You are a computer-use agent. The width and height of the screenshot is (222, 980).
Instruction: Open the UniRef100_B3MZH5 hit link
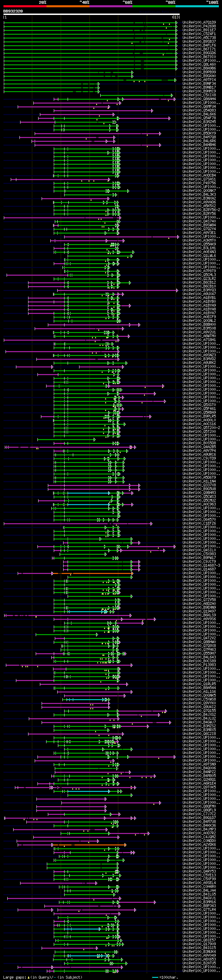click(199, 122)
